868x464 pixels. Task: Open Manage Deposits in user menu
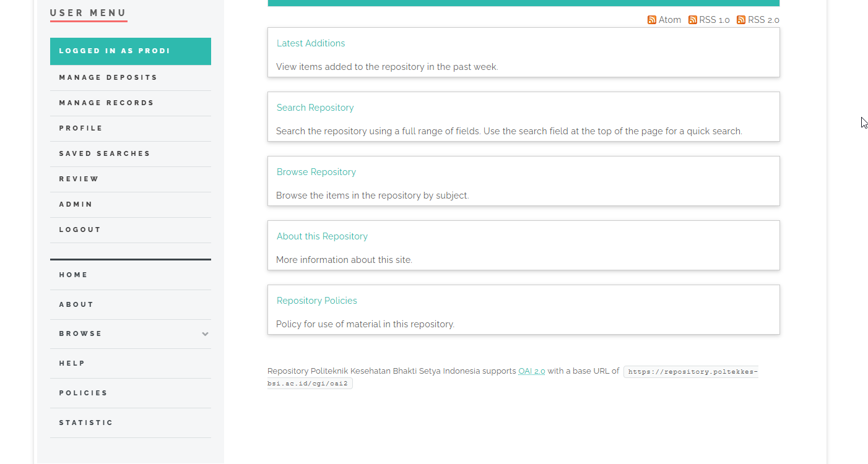point(108,77)
